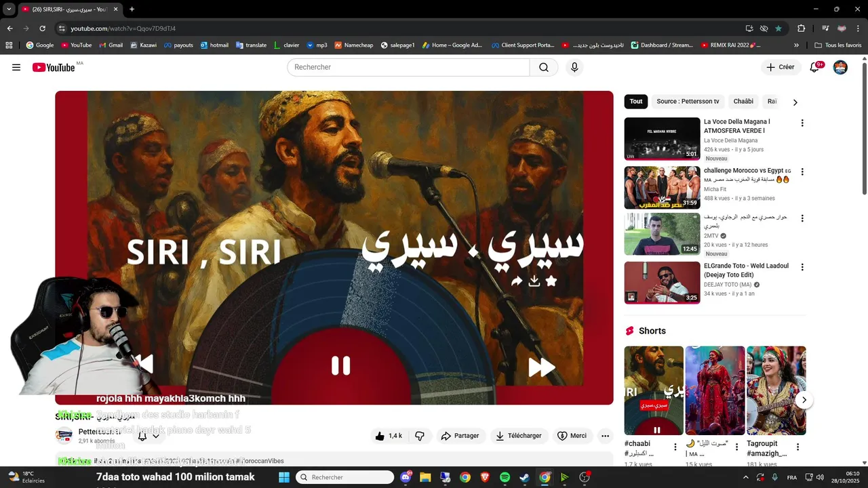Reload the current page
Screen dimensions: 868x488
[42, 28]
